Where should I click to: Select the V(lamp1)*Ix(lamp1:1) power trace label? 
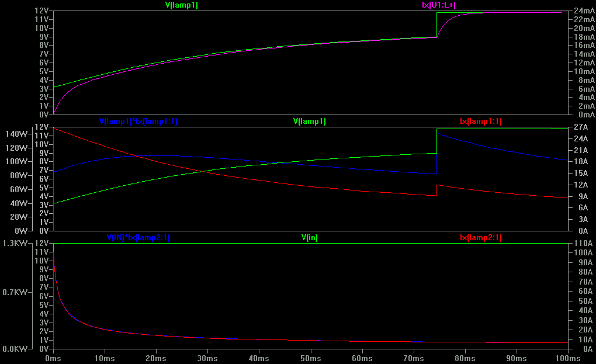[138, 121]
